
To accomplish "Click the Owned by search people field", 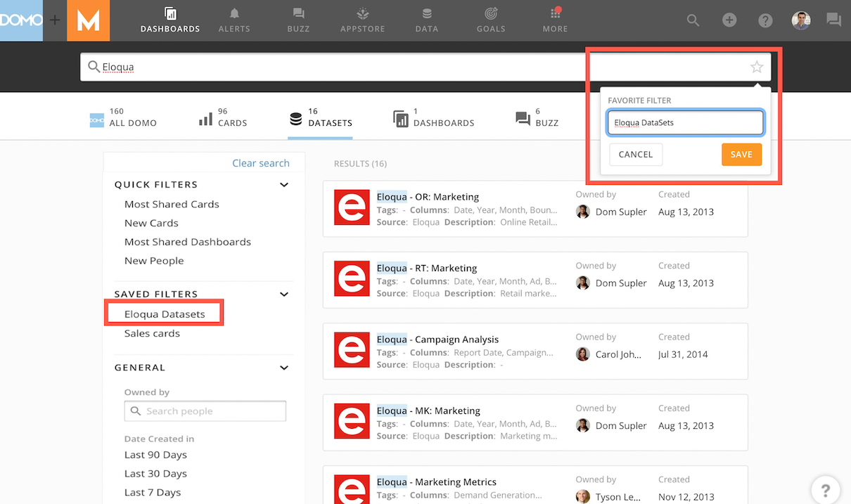I will 205,411.
